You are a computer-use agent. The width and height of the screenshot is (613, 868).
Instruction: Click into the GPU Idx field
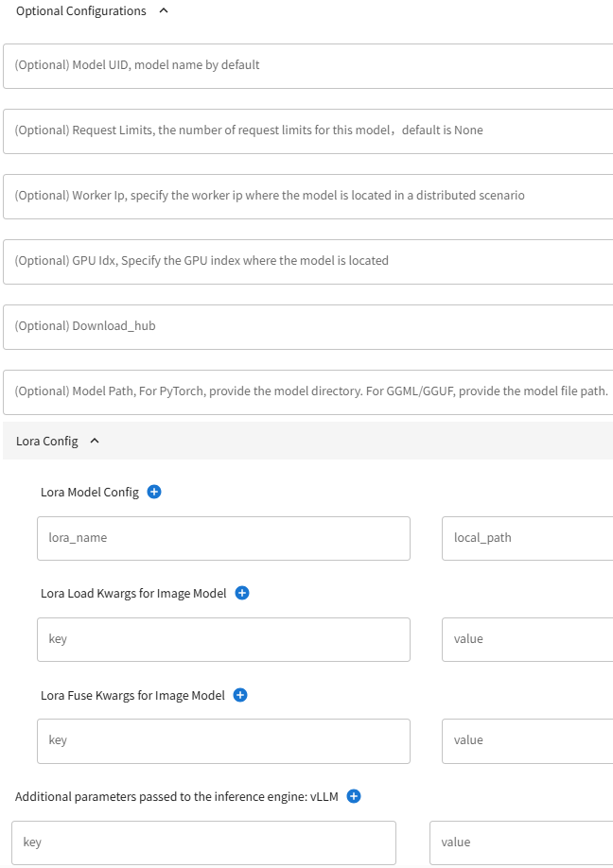[x=307, y=262]
